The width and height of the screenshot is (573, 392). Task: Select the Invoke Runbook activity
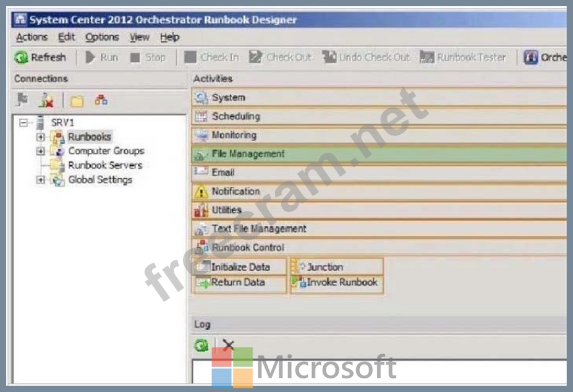click(336, 283)
